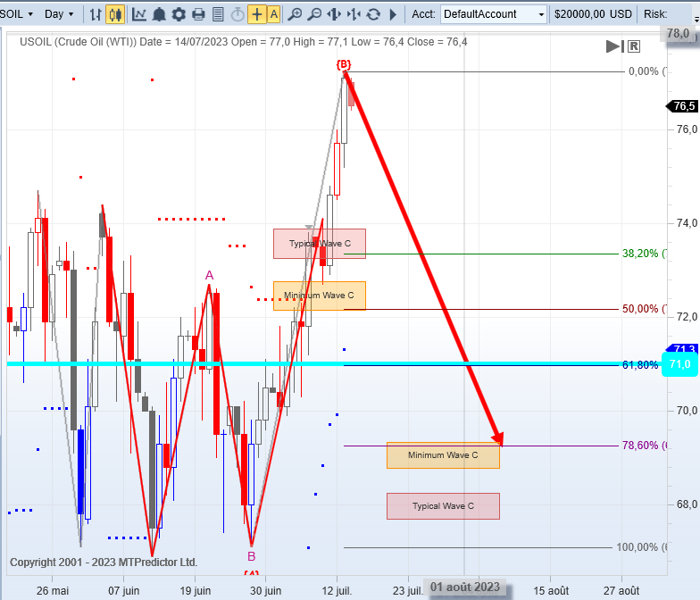Viewport: 700px width, 600px height.
Task: Toggle candlestick chart style
Action: coord(115,14)
